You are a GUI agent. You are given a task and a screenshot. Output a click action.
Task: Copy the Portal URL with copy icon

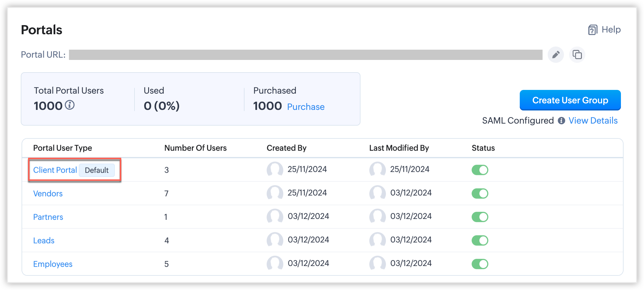pyautogui.click(x=577, y=55)
